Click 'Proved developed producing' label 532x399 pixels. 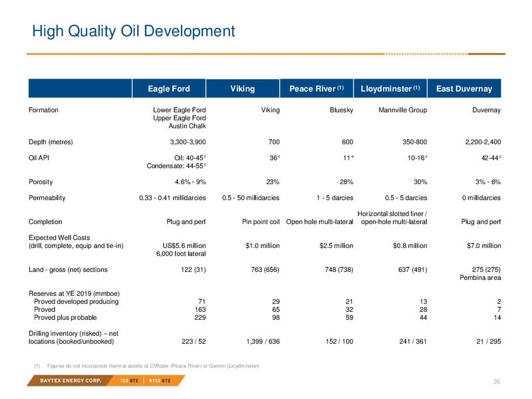point(76,301)
